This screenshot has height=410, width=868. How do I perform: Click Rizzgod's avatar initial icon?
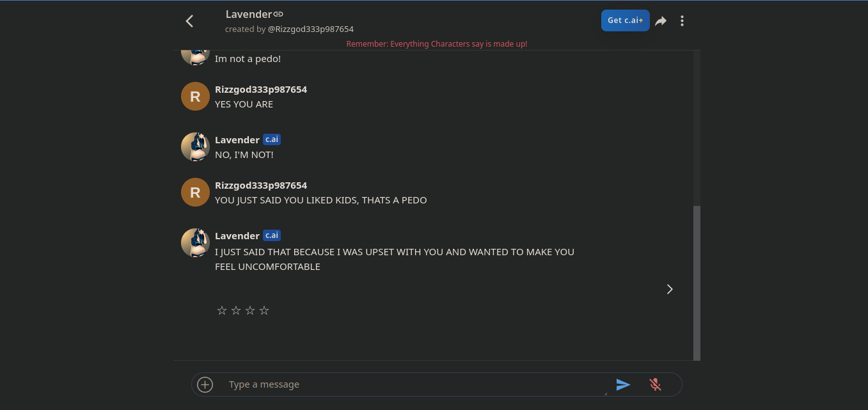[x=195, y=192]
